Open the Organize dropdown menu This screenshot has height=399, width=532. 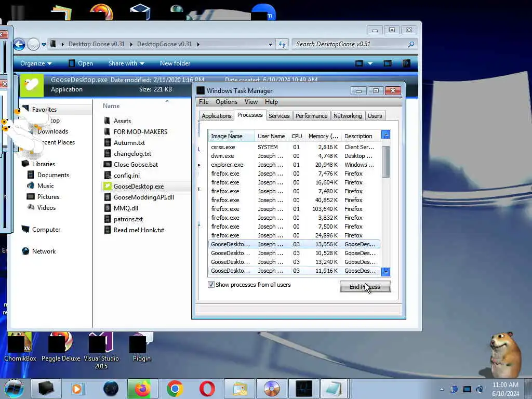[36, 63]
